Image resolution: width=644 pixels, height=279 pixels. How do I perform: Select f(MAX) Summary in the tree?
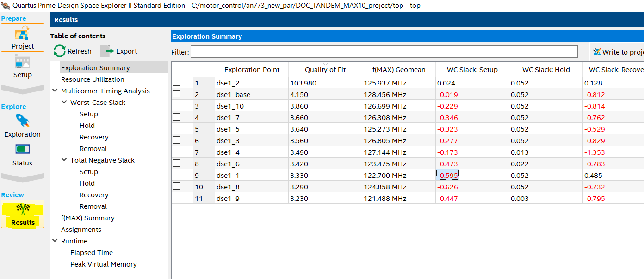click(x=87, y=218)
